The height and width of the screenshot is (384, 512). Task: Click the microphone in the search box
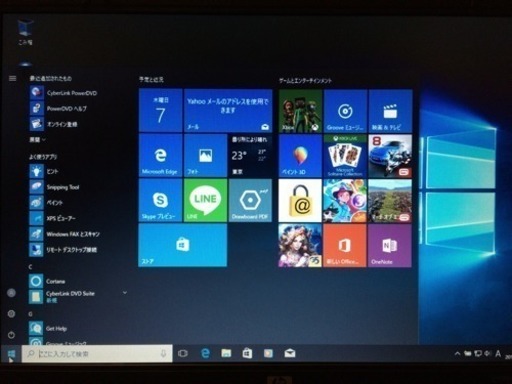click(163, 354)
